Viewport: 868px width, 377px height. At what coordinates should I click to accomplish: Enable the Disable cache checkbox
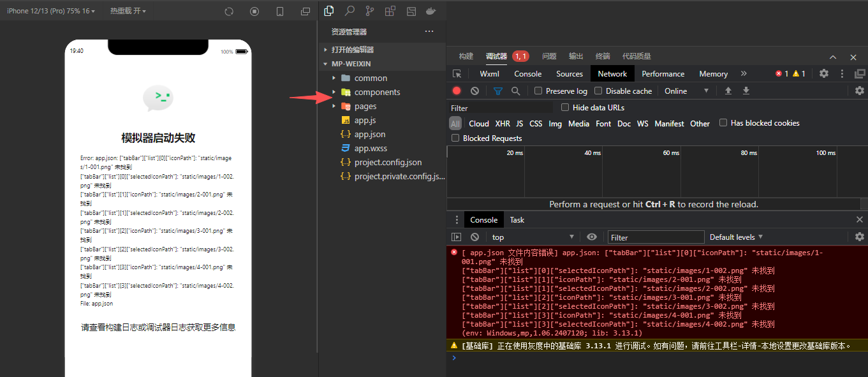[x=598, y=91]
